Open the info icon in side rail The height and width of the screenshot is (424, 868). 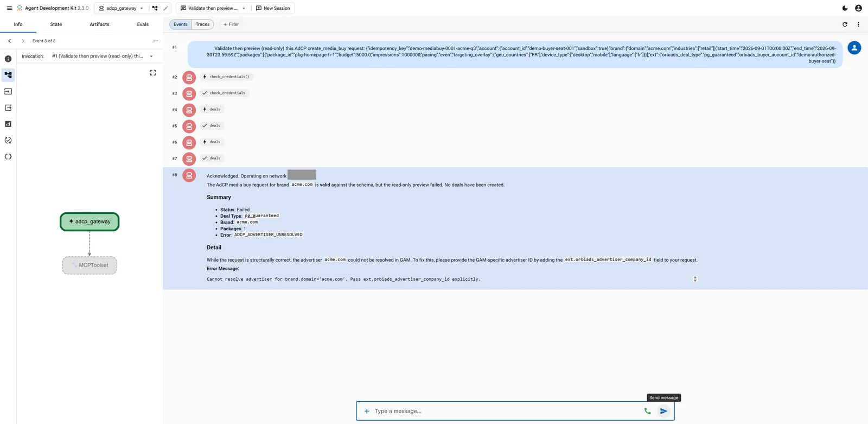8,59
